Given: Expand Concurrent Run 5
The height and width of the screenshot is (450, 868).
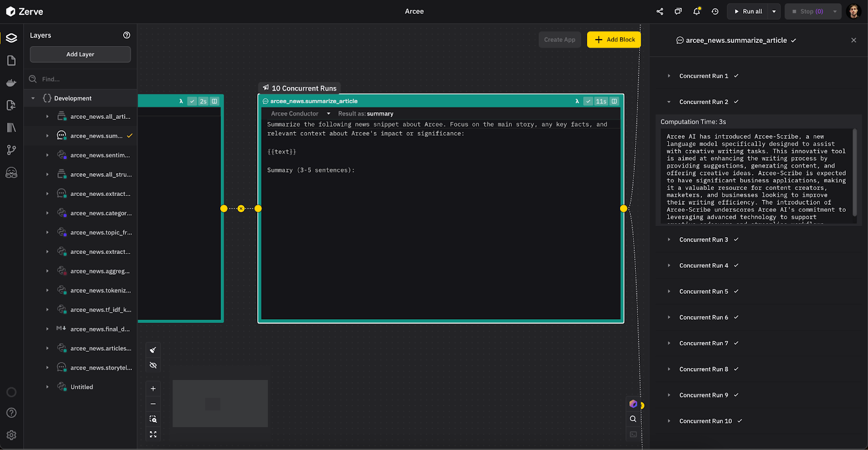Looking at the screenshot, I should [x=669, y=291].
